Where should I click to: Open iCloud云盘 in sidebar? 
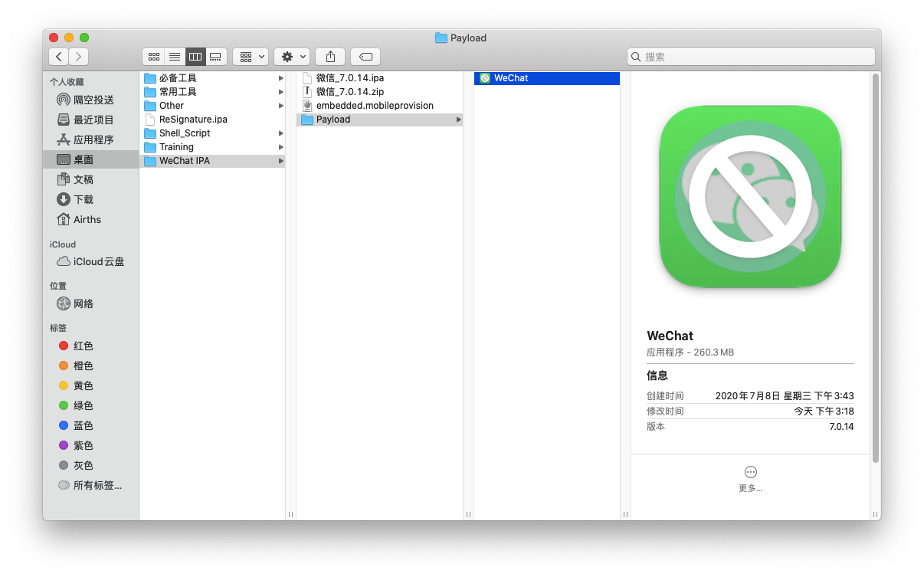(x=91, y=261)
